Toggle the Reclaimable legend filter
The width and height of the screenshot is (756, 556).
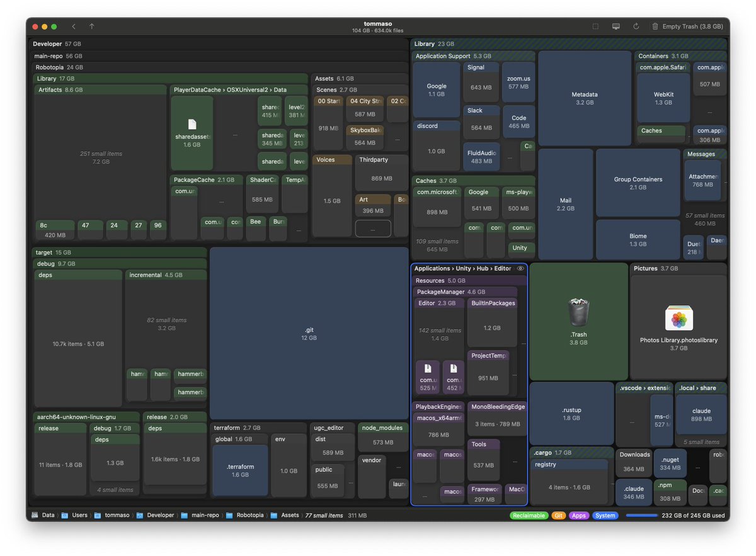point(529,515)
